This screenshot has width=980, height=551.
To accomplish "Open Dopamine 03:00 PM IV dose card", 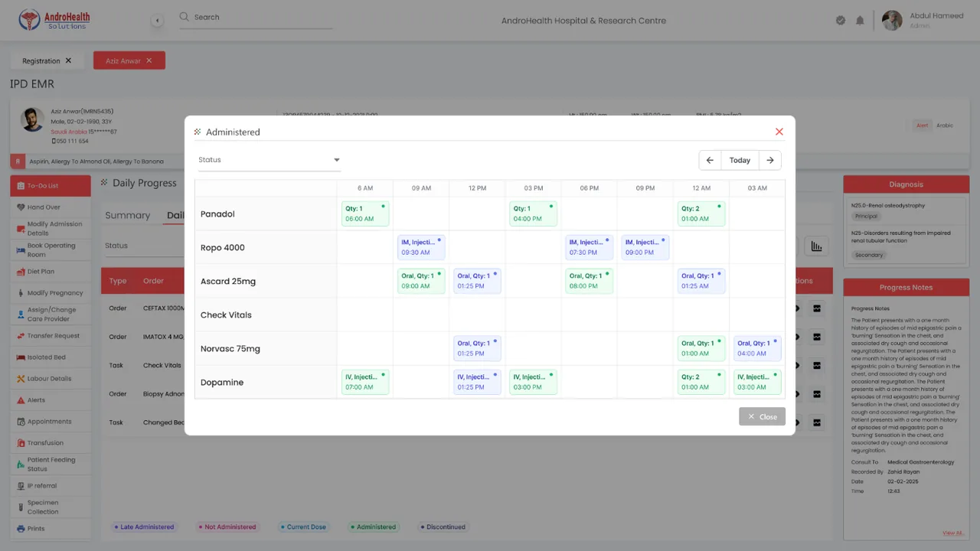I will (x=533, y=382).
